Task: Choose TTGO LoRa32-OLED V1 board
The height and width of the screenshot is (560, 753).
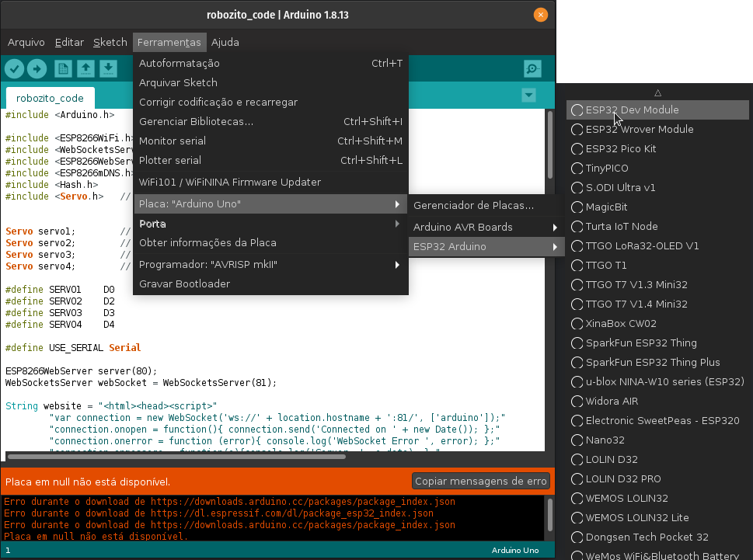Action: 657,246
